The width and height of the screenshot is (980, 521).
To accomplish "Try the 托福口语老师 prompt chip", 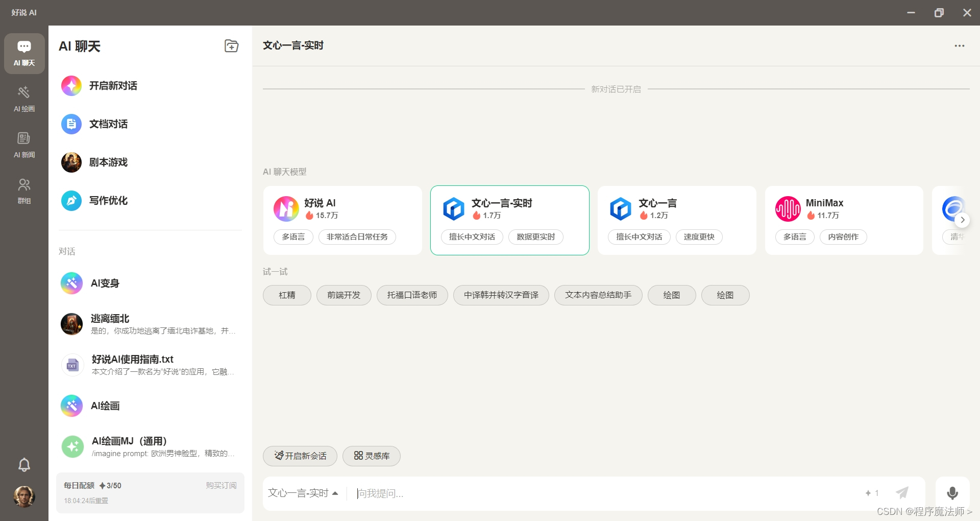I will (412, 295).
